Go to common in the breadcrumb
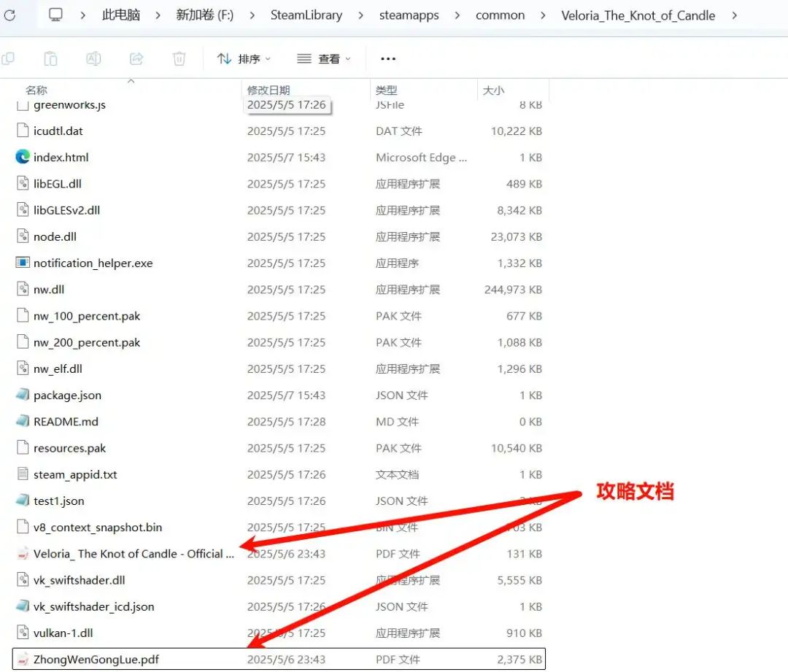This screenshot has height=672, width=788. 500,15
